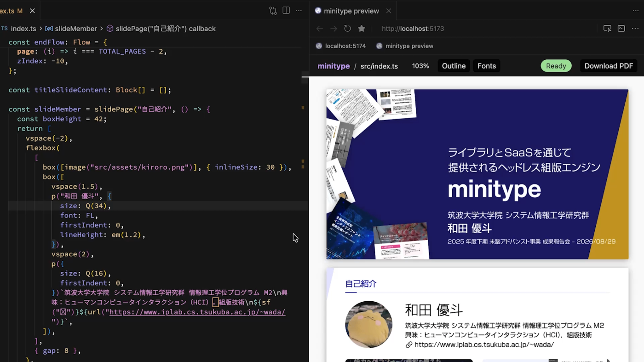The height and width of the screenshot is (362, 644).
Task: Click 'lineHeight: em(1.2),' code line
Action: click(103, 235)
